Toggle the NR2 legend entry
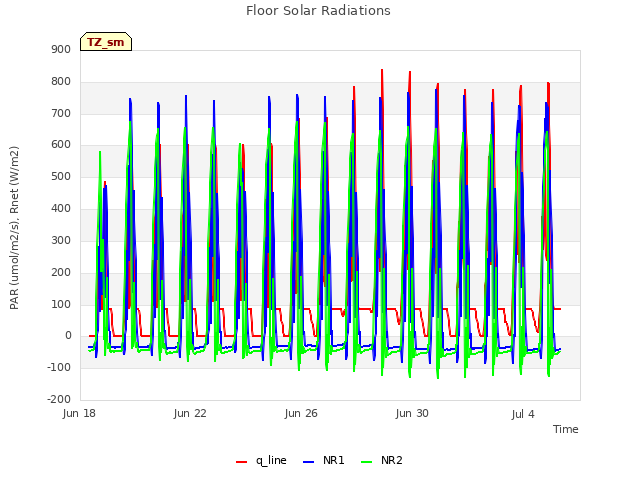The width and height of the screenshot is (640, 480). pos(382,460)
